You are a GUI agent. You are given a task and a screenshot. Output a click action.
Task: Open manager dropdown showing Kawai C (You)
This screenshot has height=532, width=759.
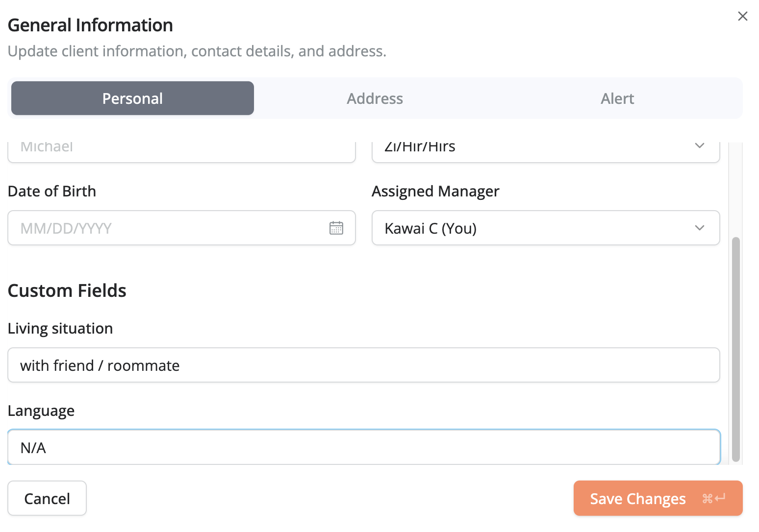[x=545, y=228]
